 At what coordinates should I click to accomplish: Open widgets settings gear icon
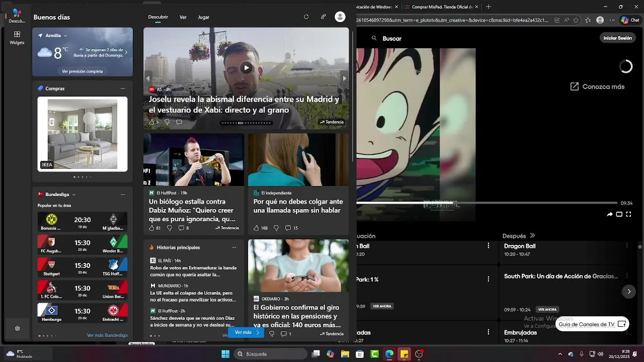pyautogui.click(x=17, y=328)
